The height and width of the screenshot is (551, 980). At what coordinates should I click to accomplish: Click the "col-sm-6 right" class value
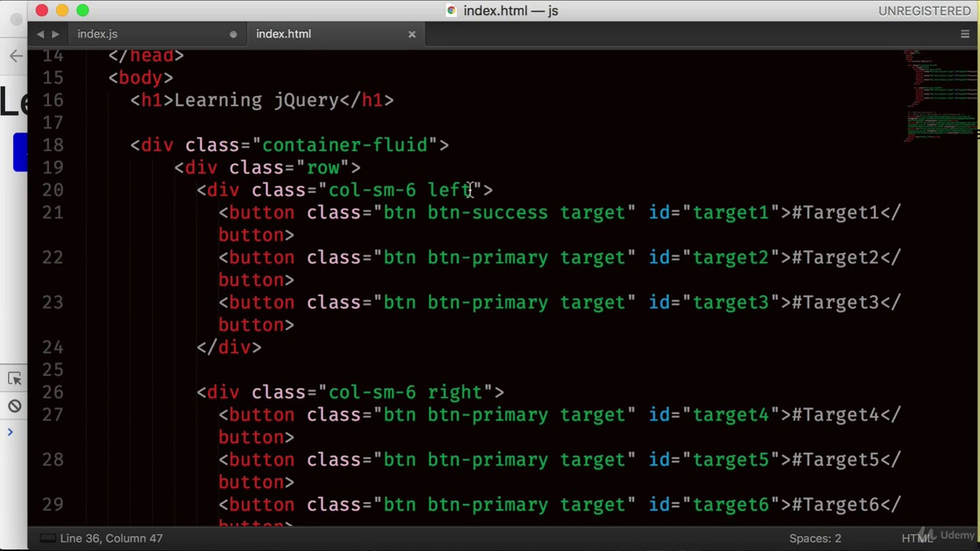point(405,393)
